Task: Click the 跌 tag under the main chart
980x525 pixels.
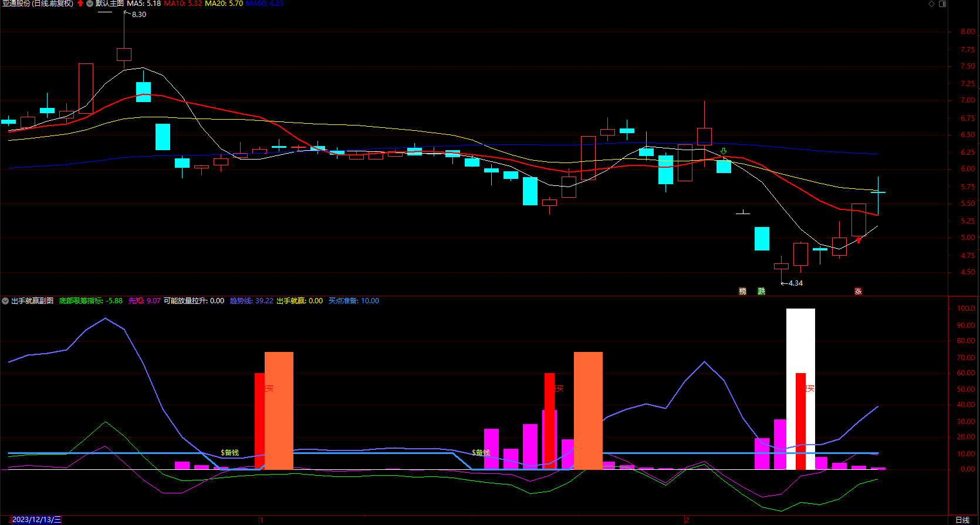Action: coord(762,292)
